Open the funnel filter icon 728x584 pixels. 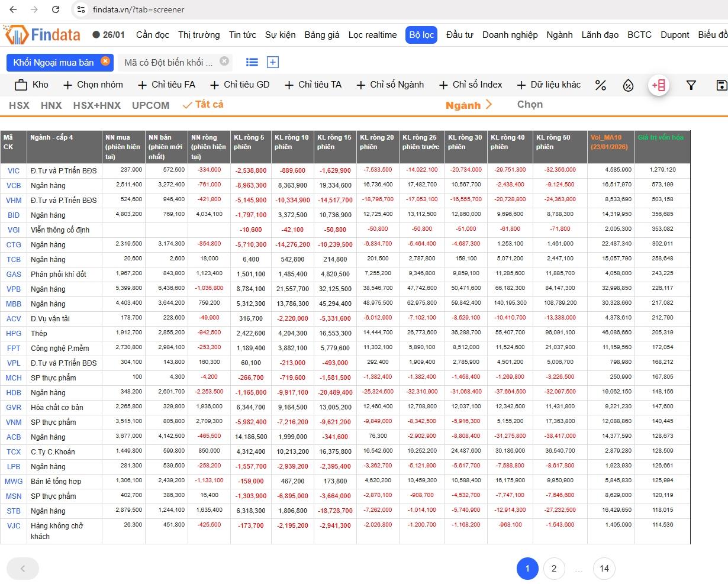[691, 85]
